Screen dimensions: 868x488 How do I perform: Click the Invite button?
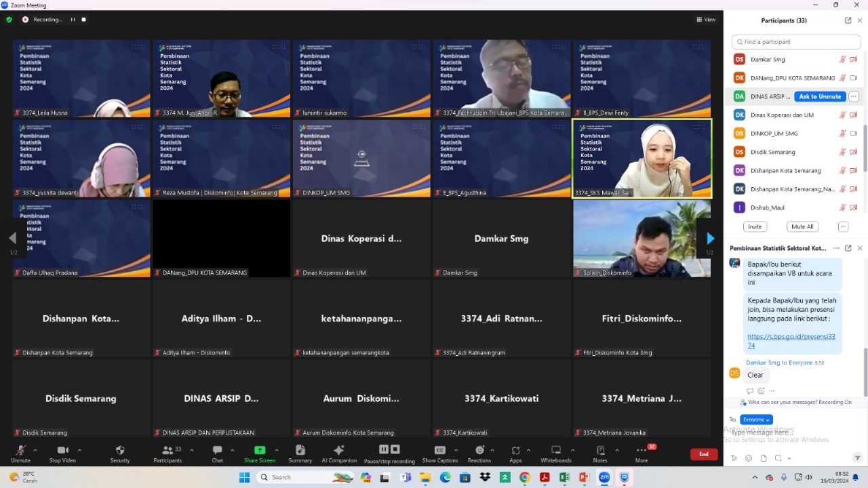[755, 226]
